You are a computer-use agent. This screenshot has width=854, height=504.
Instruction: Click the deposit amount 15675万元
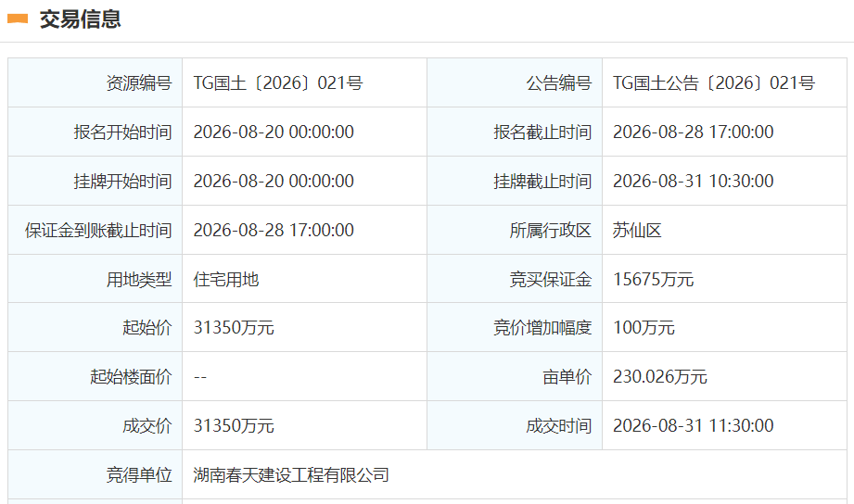coord(653,279)
